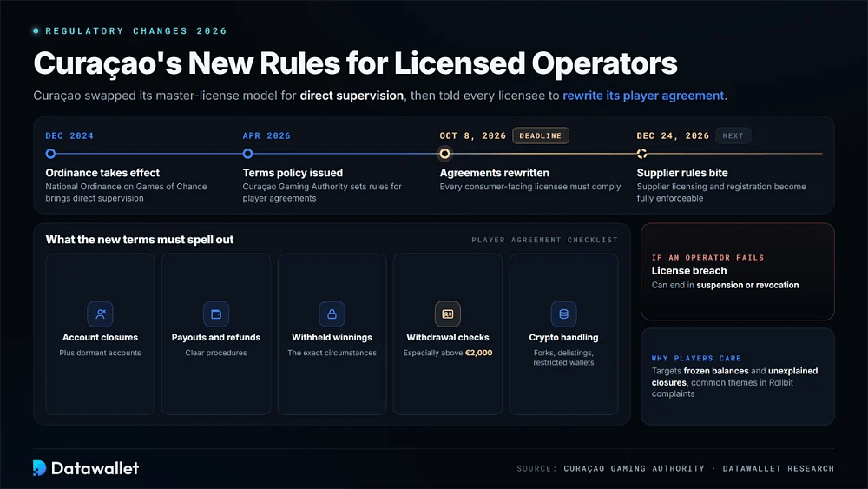This screenshot has width=868, height=489.
Task: Click the 'Withdrawal checks' card title
Action: tap(448, 337)
